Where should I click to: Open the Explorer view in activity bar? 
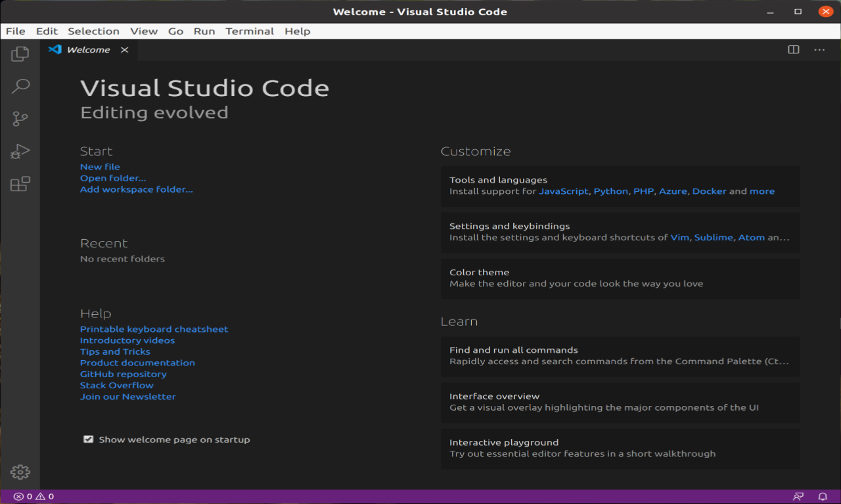click(x=20, y=54)
